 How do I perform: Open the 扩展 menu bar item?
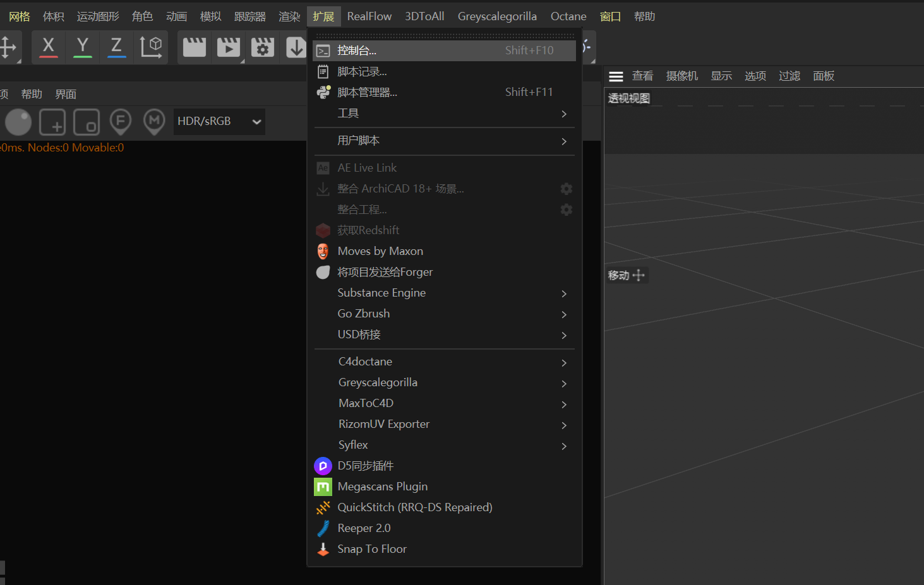click(x=323, y=16)
